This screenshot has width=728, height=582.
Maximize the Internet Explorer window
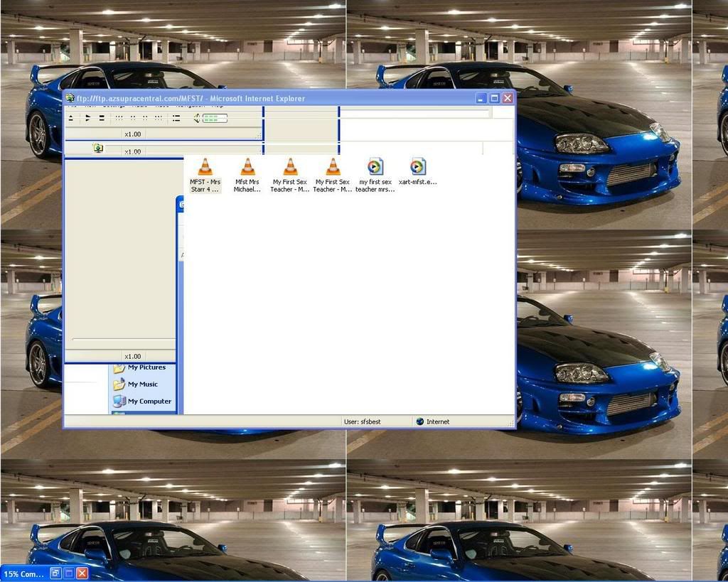pos(495,98)
